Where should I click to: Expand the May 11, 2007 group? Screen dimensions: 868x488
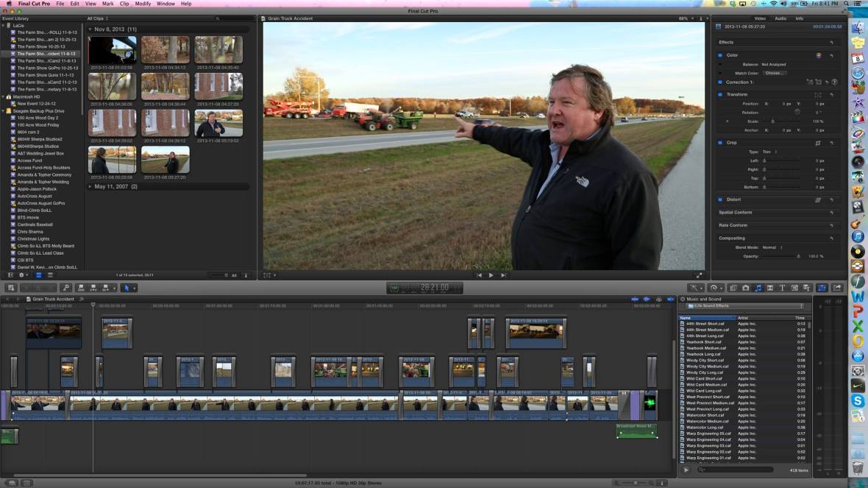(x=90, y=187)
